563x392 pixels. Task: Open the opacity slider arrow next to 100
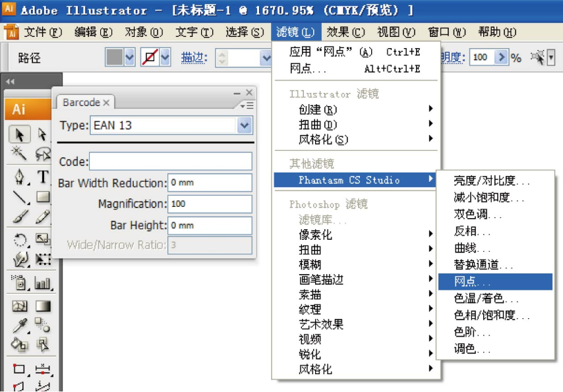[502, 57]
